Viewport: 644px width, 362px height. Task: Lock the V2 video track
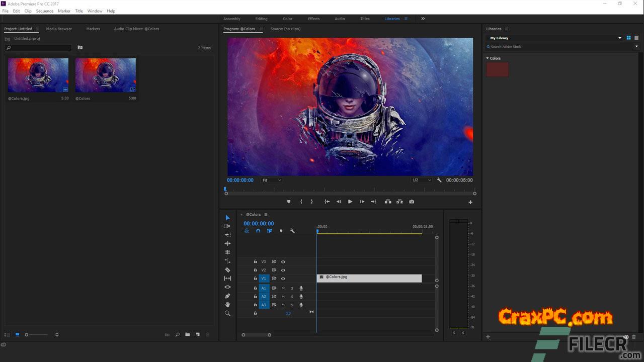coord(255,270)
